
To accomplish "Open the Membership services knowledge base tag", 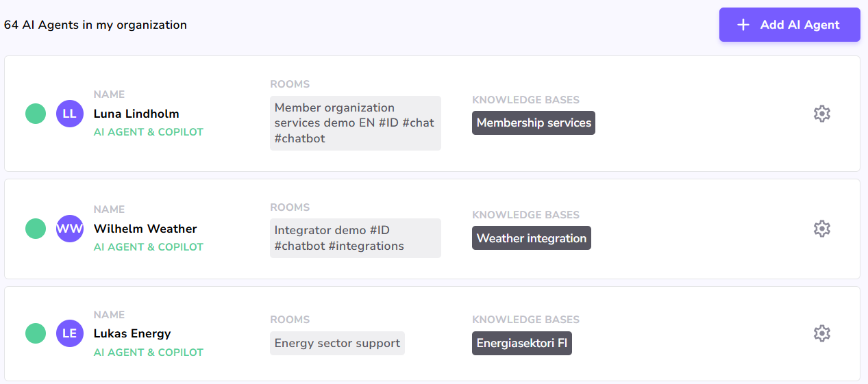I will coord(533,123).
